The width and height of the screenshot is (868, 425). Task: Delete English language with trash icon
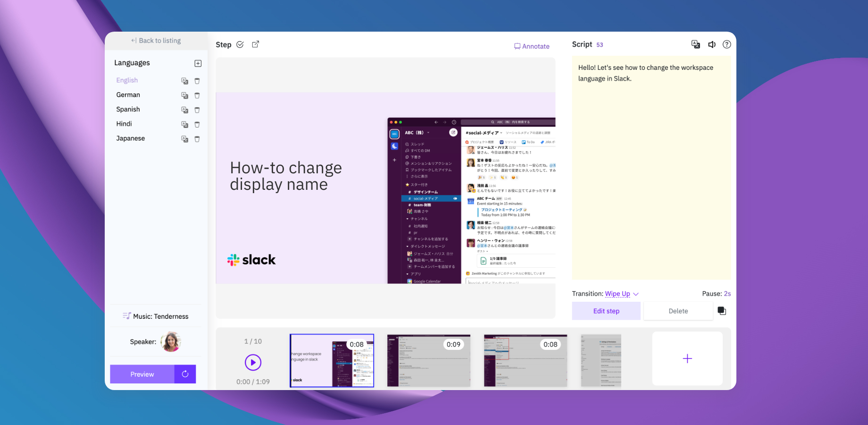[197, 81]
